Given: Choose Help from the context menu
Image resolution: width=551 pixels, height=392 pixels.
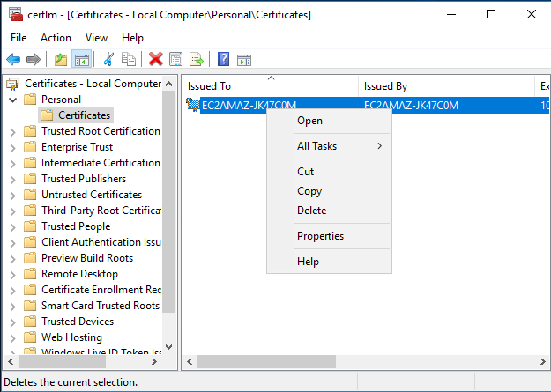Looking at the screenshot, I should point(329,262).
